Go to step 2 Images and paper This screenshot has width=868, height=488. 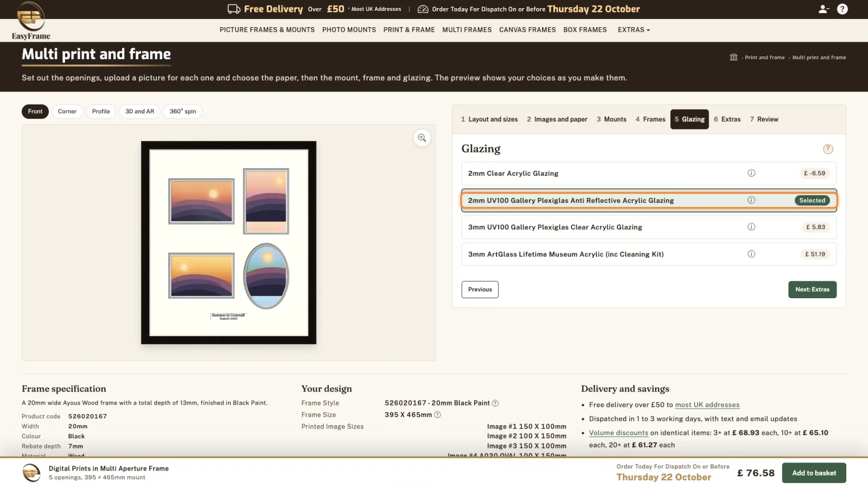coord(557,119)
